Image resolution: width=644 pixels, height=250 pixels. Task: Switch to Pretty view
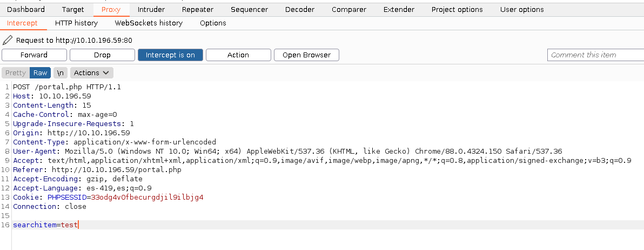pos(16,73)
